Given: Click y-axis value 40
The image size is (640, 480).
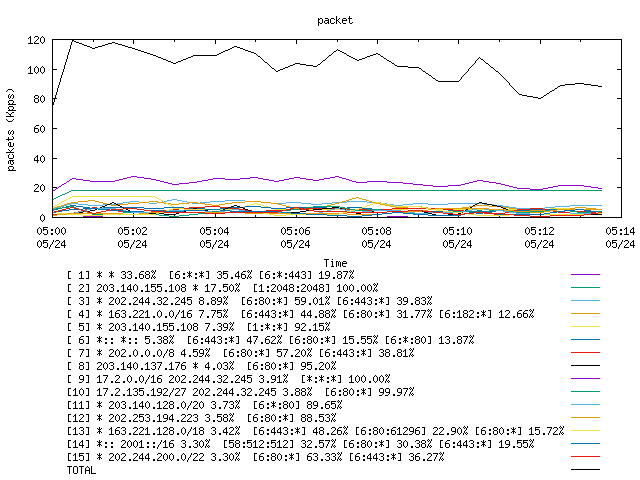Looking at the screenshot, I should coord(39,159).
